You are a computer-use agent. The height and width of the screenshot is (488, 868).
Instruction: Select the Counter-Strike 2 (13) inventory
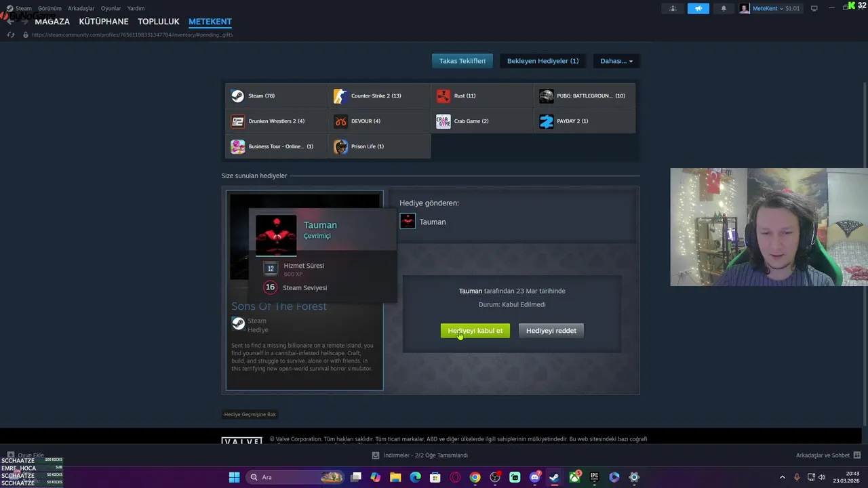[379, 96]
